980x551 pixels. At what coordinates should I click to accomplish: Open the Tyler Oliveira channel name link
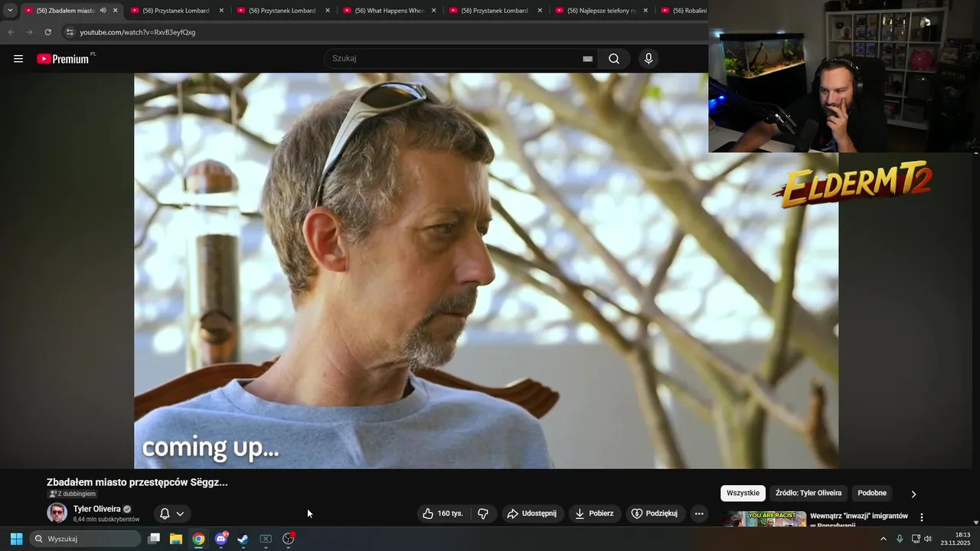click(x=97, y=509)
